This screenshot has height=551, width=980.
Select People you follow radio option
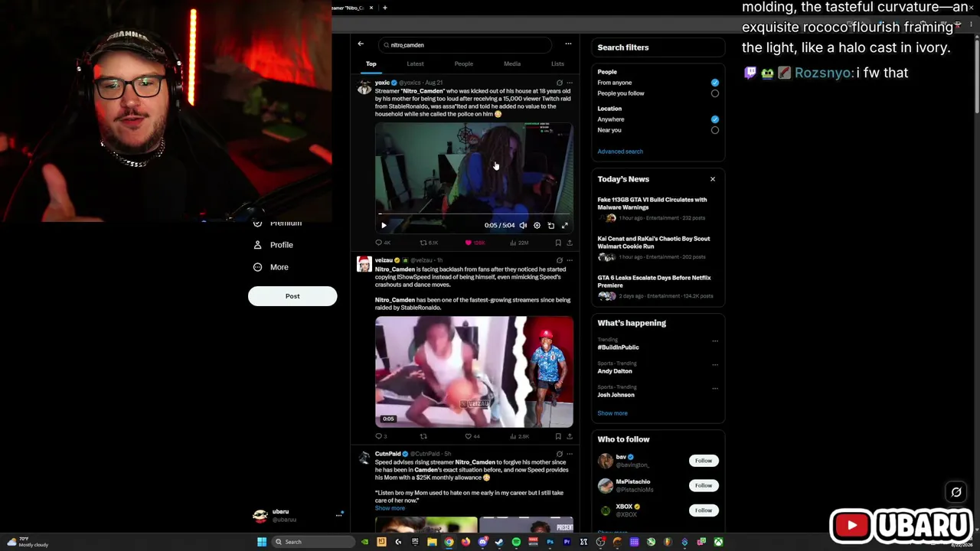click(714, 93)
